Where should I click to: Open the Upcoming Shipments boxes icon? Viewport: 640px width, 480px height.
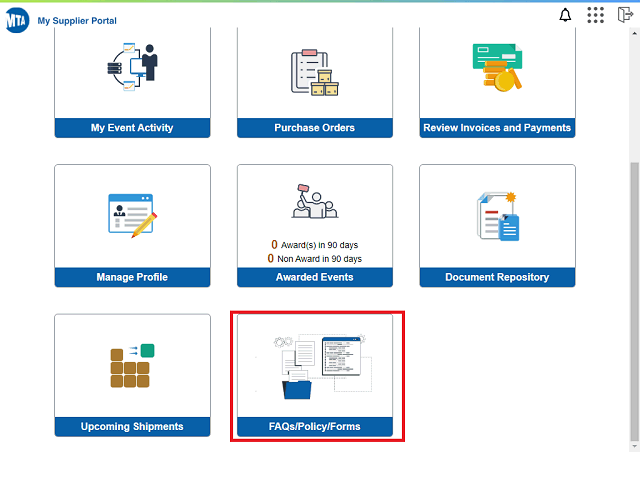132,366
